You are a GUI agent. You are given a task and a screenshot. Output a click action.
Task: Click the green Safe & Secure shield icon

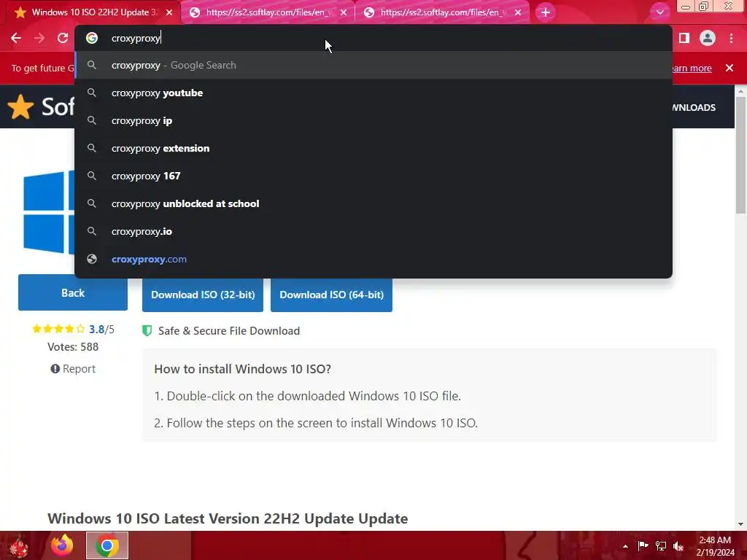pos(147,330)
